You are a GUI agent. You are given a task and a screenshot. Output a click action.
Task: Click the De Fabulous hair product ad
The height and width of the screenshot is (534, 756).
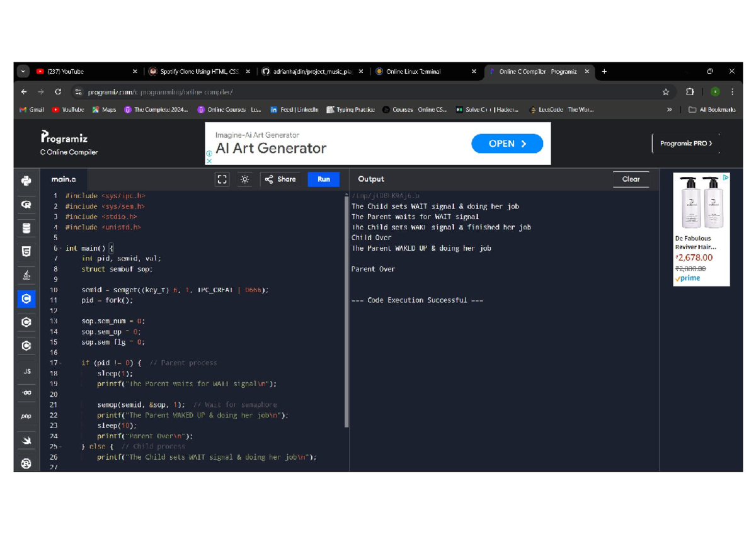click(x=701, y=229)
